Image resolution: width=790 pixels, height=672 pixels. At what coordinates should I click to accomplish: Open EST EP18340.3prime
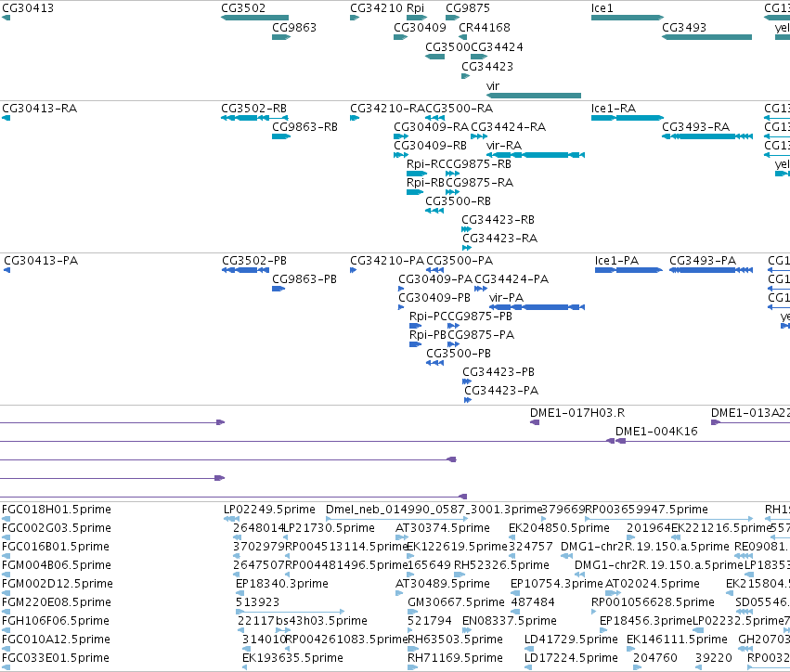(x=282, y=584)
